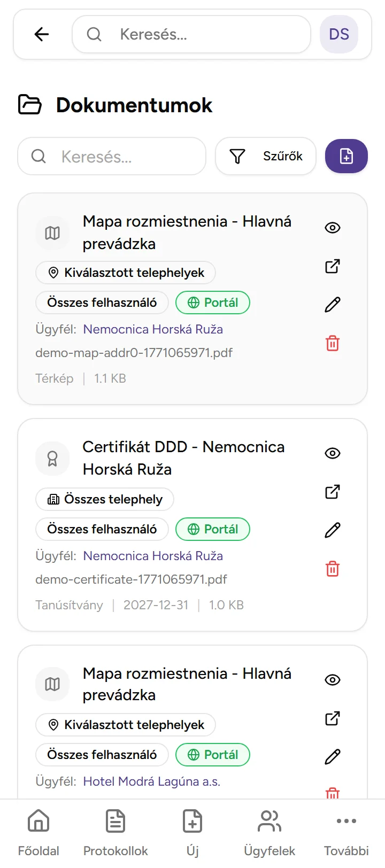Viewport: 385px width, 868px height.
Task: Edit the Mapa rozmiestnenia - Hlavná prevádzka document
Action: 332,304
